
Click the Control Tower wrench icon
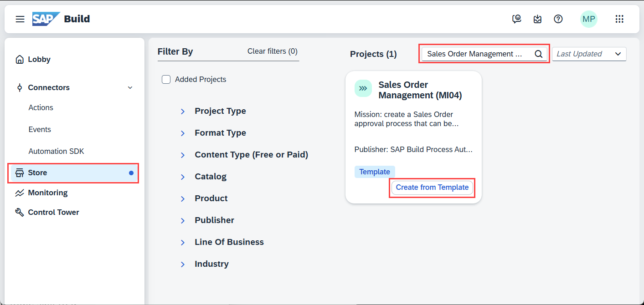pos(20,213)
